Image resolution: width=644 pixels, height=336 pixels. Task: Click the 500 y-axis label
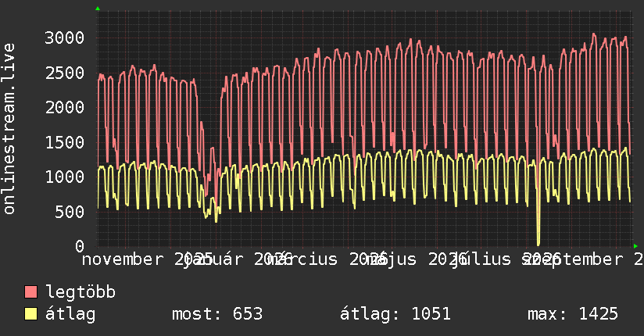70,212
